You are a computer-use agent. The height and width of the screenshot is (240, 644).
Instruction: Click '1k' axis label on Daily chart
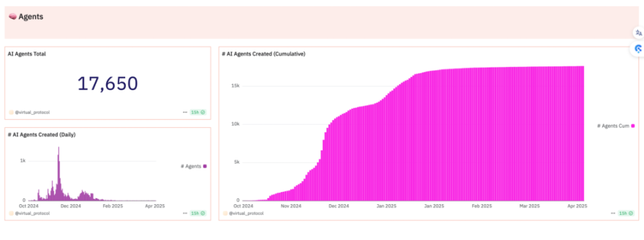point(23,161)
